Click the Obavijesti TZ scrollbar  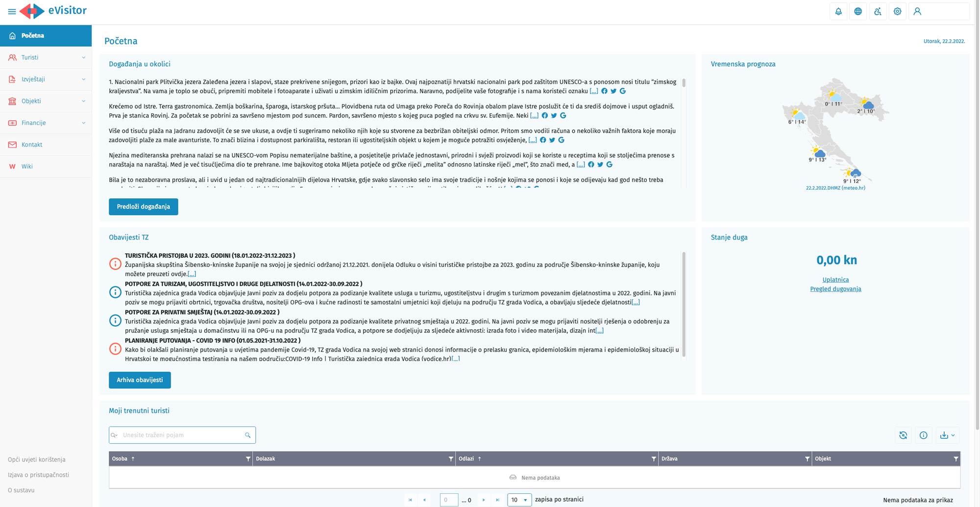tap(684, 304)
